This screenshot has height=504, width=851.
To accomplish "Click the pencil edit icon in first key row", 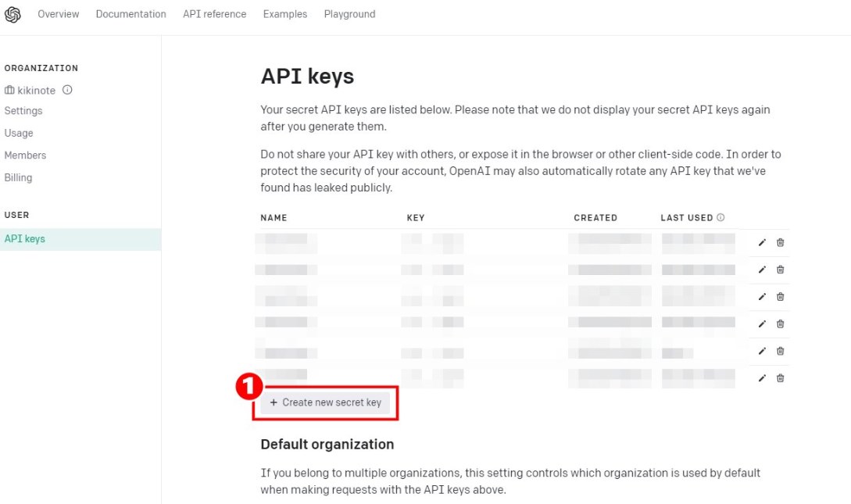I will tap(762, 242).
